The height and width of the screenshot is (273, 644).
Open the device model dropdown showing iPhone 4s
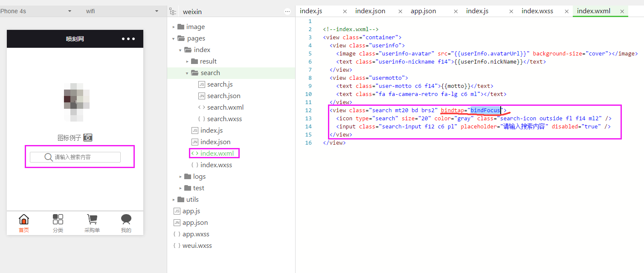[x=36, y=11]
